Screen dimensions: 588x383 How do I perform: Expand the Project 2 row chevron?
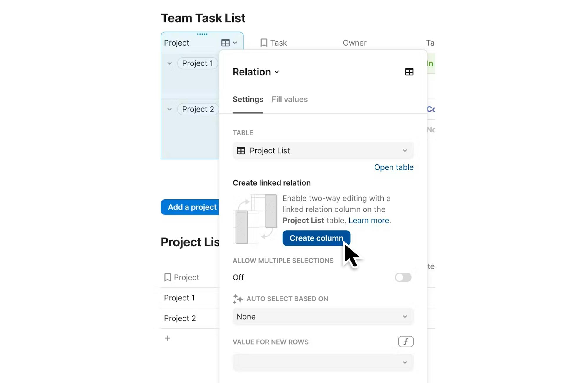(169, 109)
